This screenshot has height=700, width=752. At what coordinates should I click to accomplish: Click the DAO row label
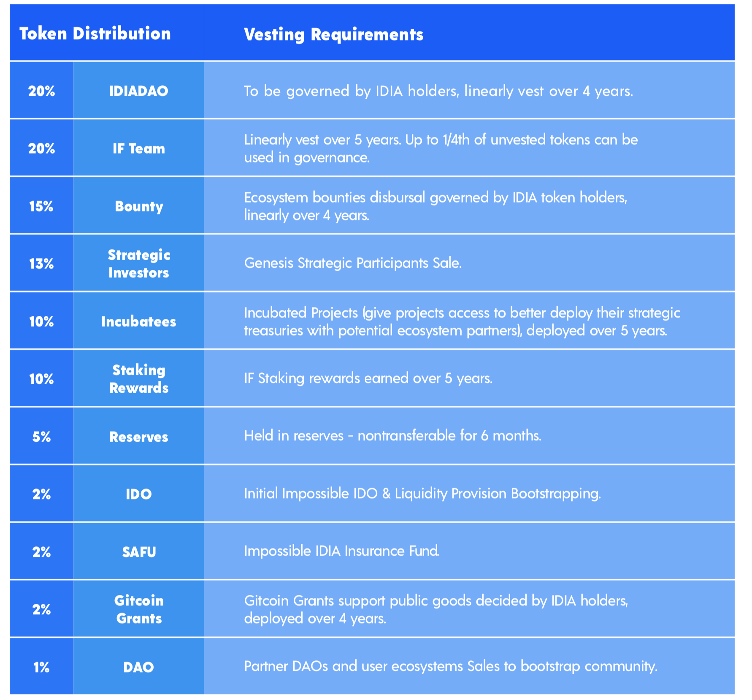(139, 667)
